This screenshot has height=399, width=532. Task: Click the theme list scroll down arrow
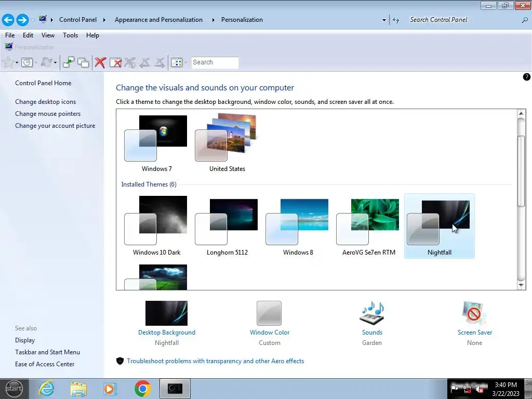coord(521,285)
